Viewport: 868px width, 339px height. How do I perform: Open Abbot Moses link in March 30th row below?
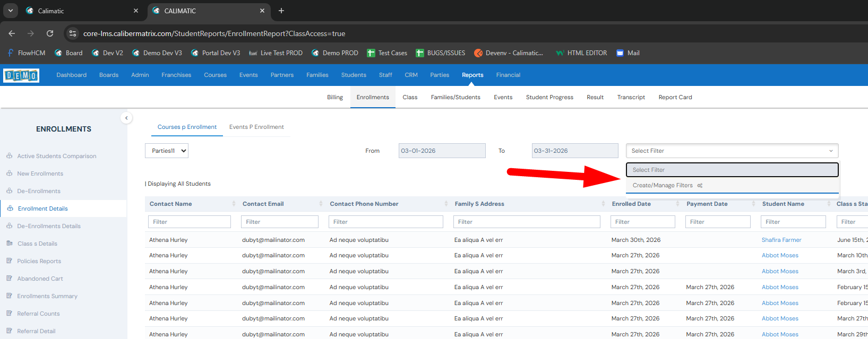780,255
